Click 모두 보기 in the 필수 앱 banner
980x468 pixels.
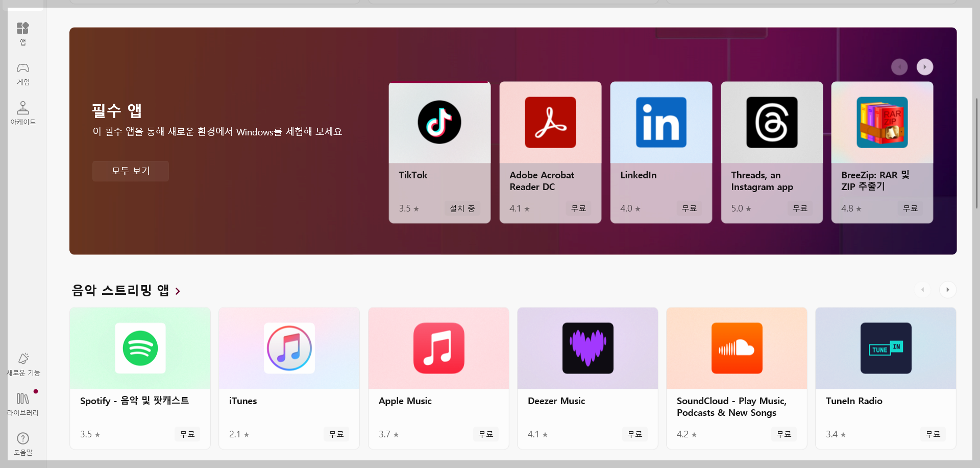pos(131,171)
